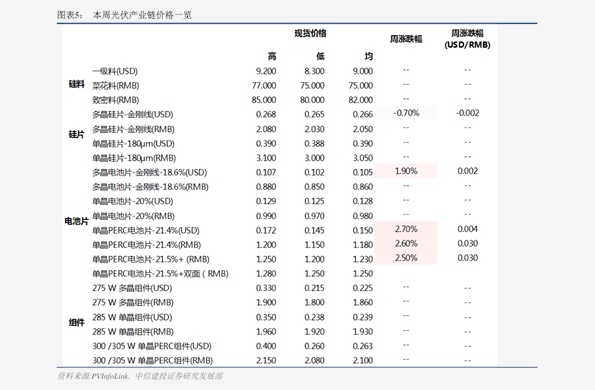The image size is (595, 390).
Task: Click the -0.70% highlighted cell
Action: [406, 113]
